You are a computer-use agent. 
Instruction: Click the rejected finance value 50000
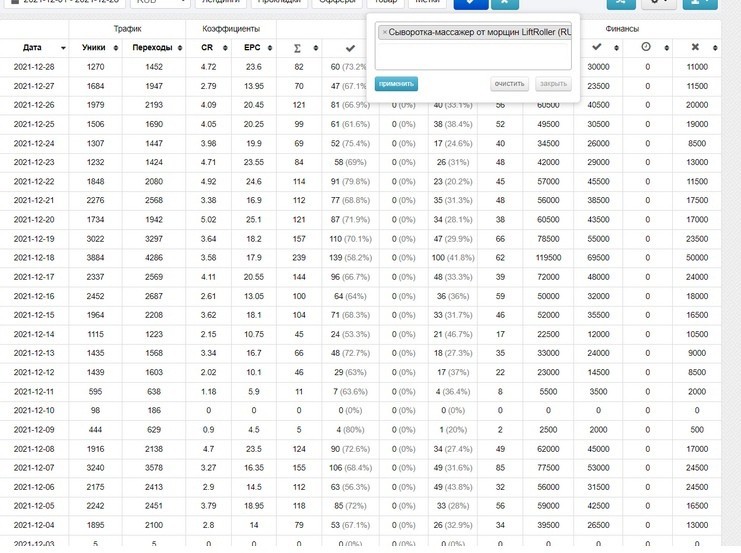(x=697, y=258)
